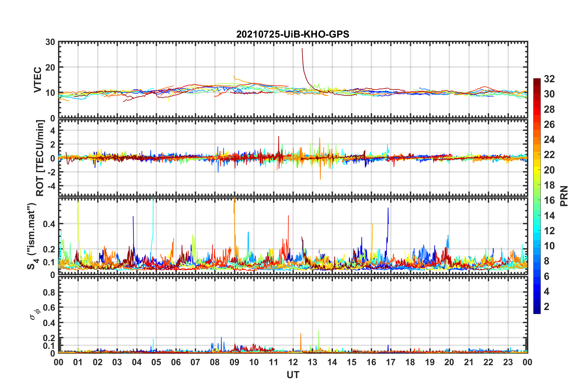Click the sigma phi axis label
This screenshot has height=392, width=586.
tap(35, 314)
